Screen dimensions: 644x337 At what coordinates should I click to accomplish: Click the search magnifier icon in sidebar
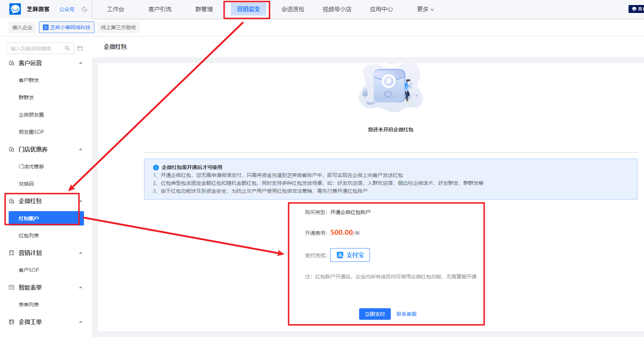pos(67,48)
